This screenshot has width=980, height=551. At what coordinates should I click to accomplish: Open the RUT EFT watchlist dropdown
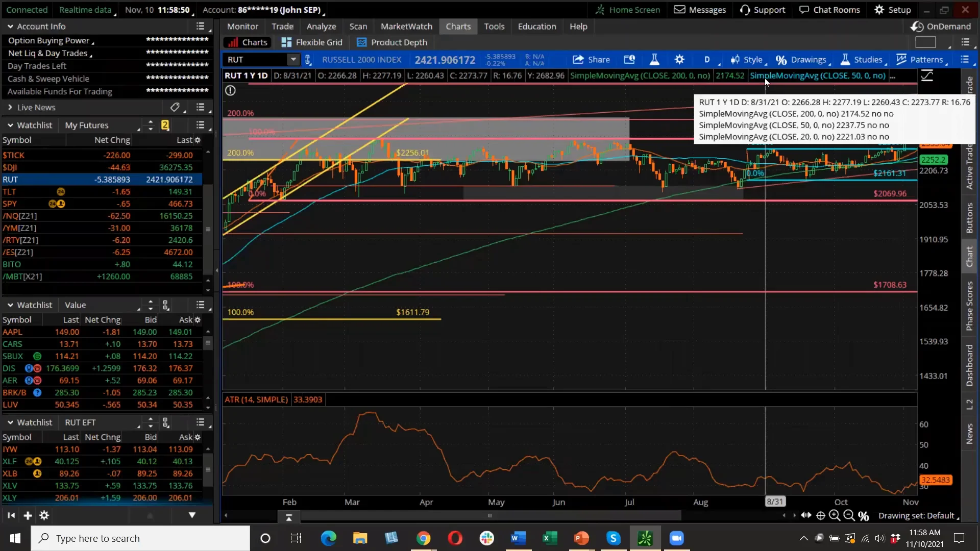tap(102, 422)
